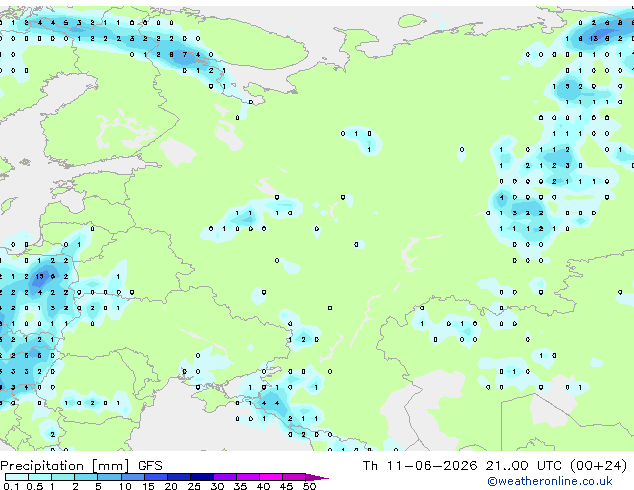The image size is (634, 490).
Task: Pick the 40–45 mm magenta legend swatch
Action: tap(271, 477)
